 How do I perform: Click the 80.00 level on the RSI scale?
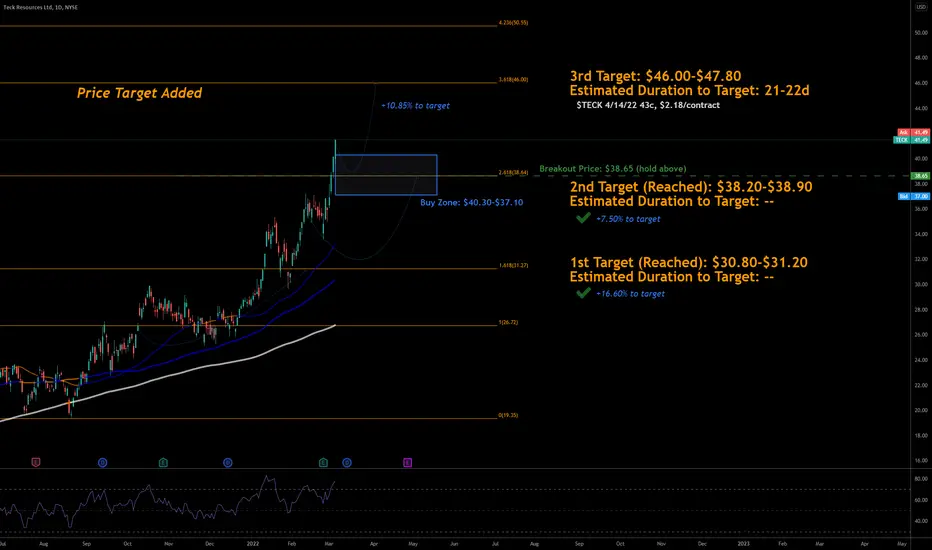tap(921, 479)
